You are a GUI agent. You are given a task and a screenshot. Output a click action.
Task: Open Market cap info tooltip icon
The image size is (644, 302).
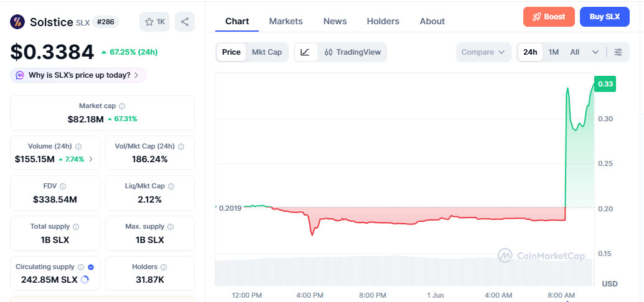click(x=122, y=106)
